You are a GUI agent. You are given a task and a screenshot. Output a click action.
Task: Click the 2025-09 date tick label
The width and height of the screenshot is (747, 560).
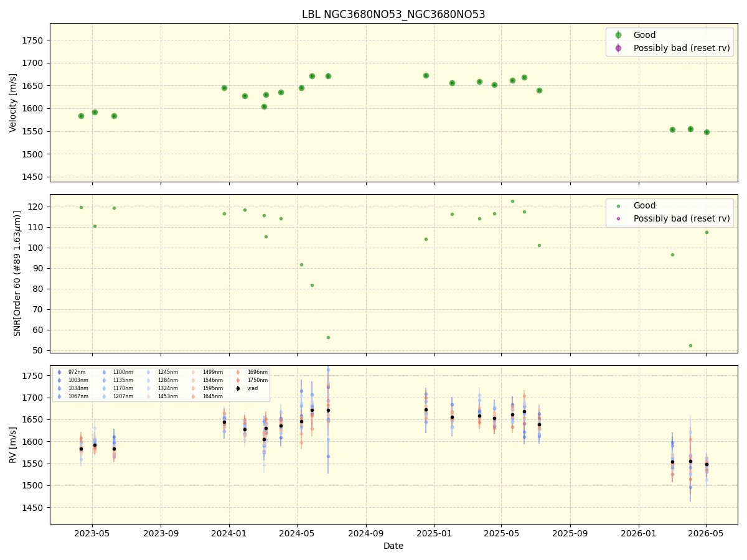(x=570, y=533)
